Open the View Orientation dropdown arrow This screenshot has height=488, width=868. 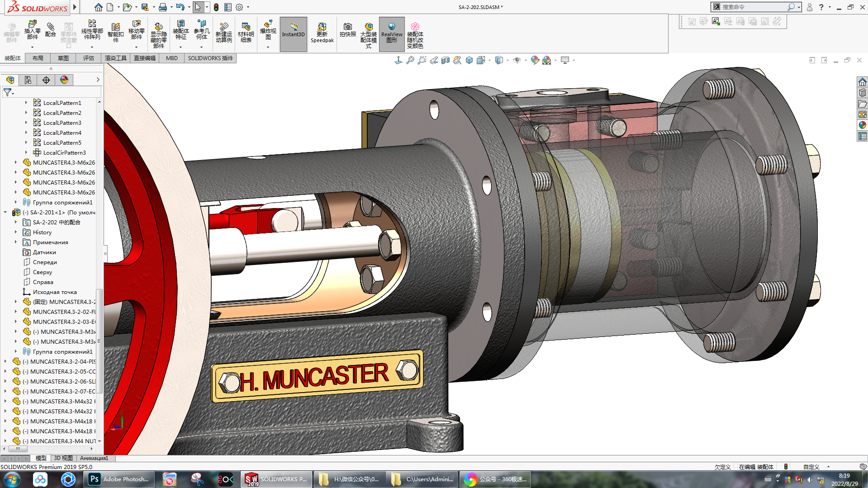point(489,60)
